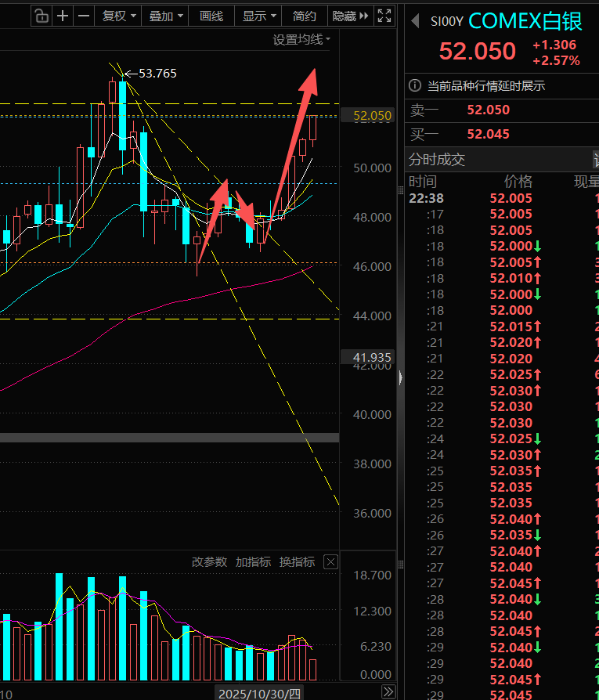Click the info icon beside 当前品种行情延时展示
The height and width of the screenshot is (700, 599).
pyautogui.click(x=415, y=85)
